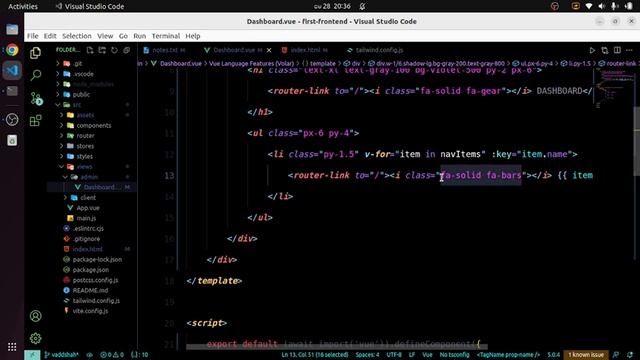Click New Folder icon in explorer header
640x360 pixels.
click(102, 50)
